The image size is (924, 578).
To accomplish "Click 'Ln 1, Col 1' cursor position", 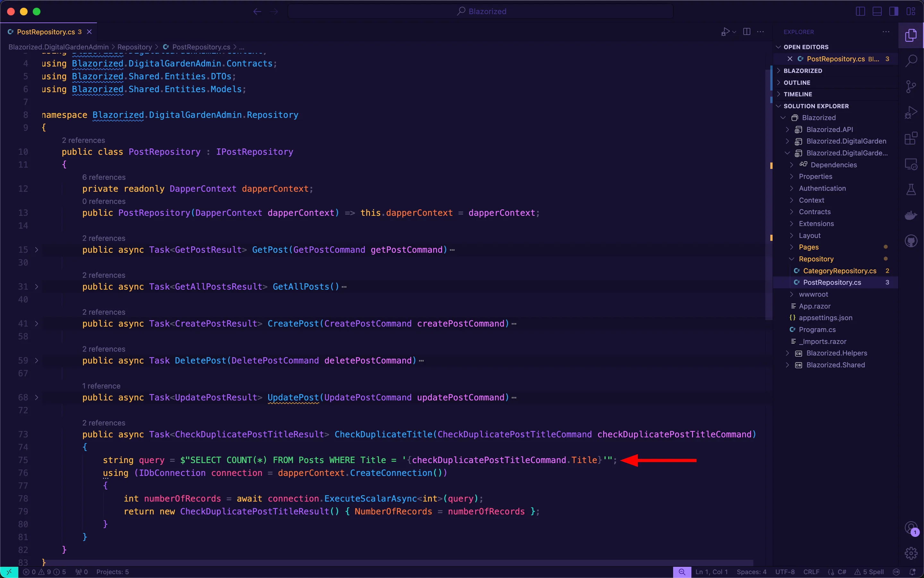I will point(712,572).
